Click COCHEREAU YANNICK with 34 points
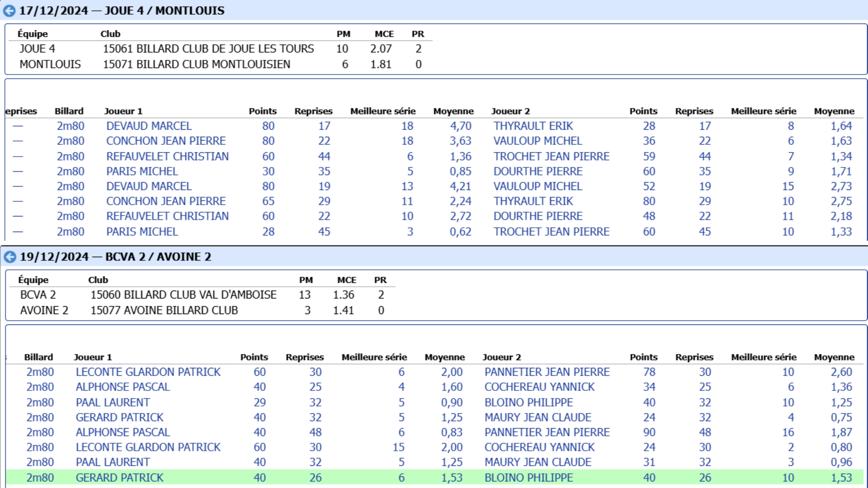The image size is (868, 488). [x=540, y=387]
